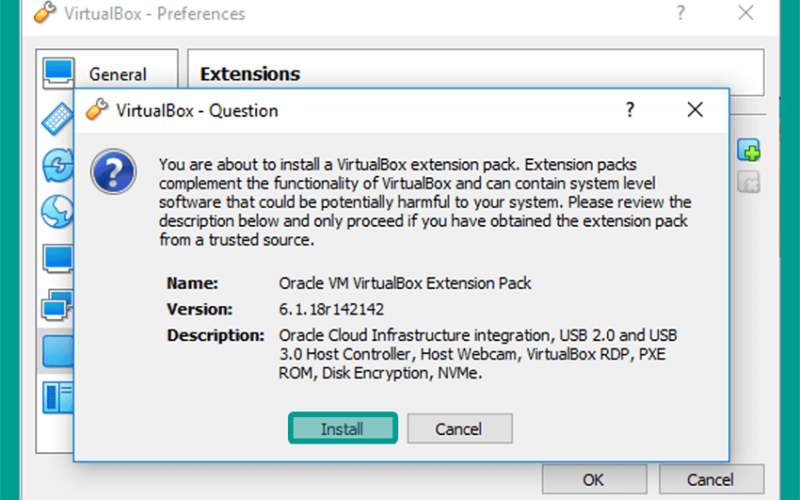Open the General preferences section
The height and width of the screenshot is (500, 800).
click(x=107, y=73)
